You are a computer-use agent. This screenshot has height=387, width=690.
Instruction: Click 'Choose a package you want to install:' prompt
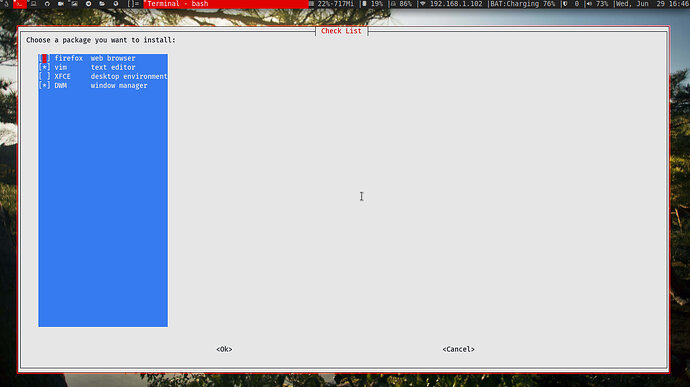[x=101, y=40]
